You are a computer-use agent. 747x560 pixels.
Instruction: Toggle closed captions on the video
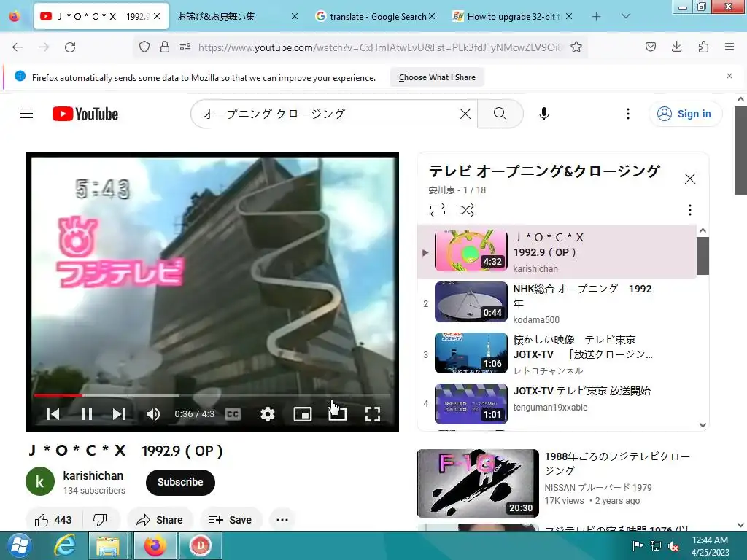click(x=233, y=414)
